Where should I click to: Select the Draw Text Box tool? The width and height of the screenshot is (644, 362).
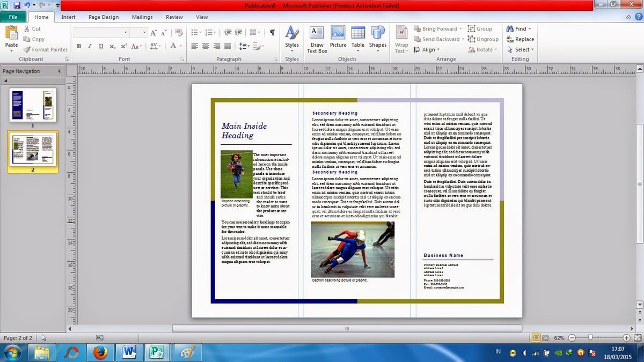(317, 39)
